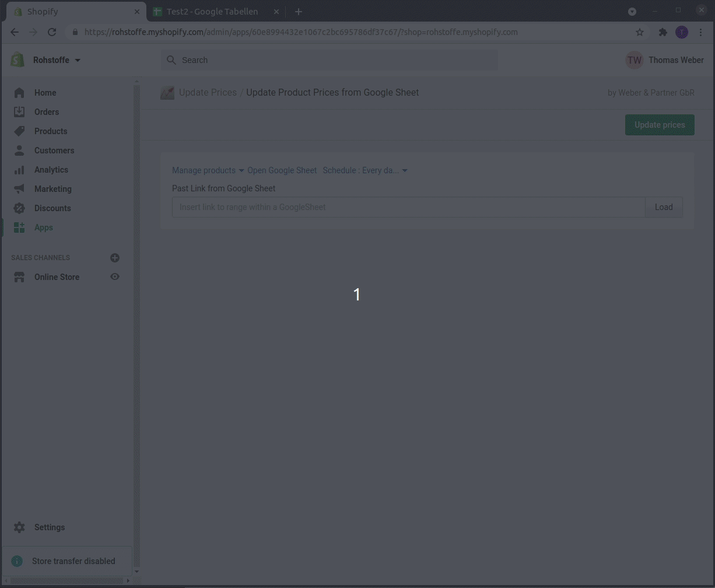Screen dimensions: 715x588
Task: Open Orders via its inbox icon
Action: (x=19, y=112)
